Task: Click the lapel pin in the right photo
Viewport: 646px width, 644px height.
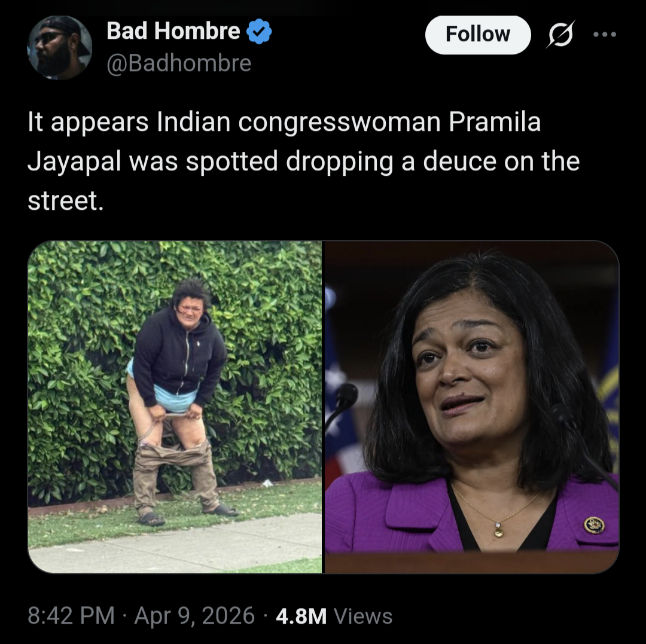Action: (594, 525)
